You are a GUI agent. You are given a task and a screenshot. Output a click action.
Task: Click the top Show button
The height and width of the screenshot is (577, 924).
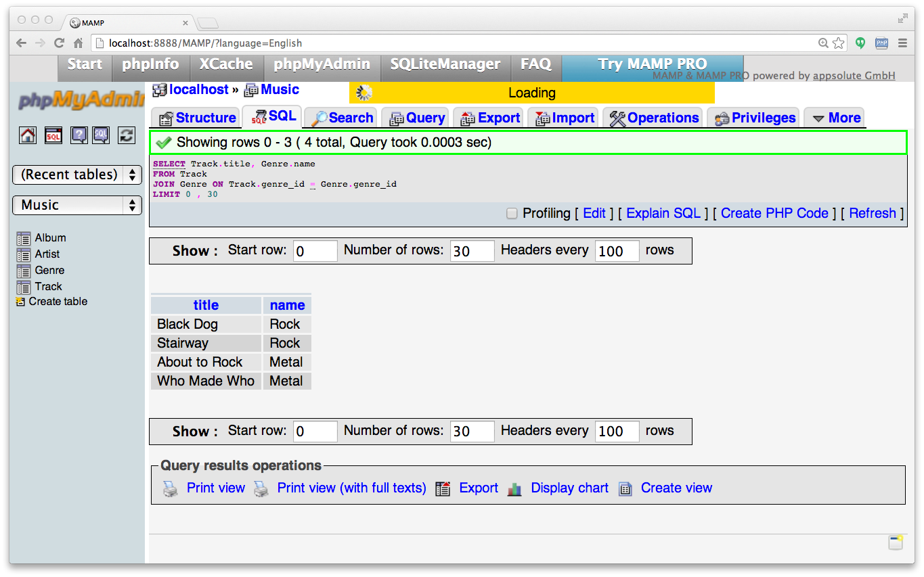(x=195, y=251)
